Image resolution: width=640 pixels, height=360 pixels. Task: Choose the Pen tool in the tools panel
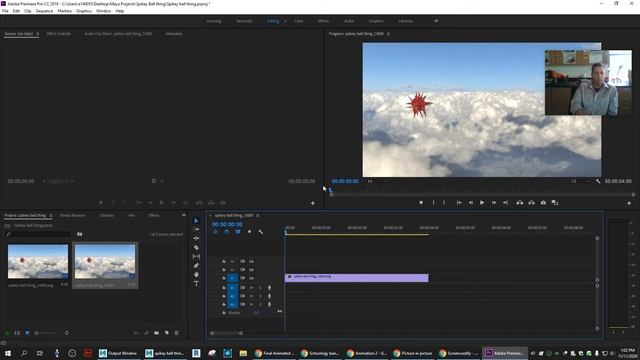coord(196,265)
